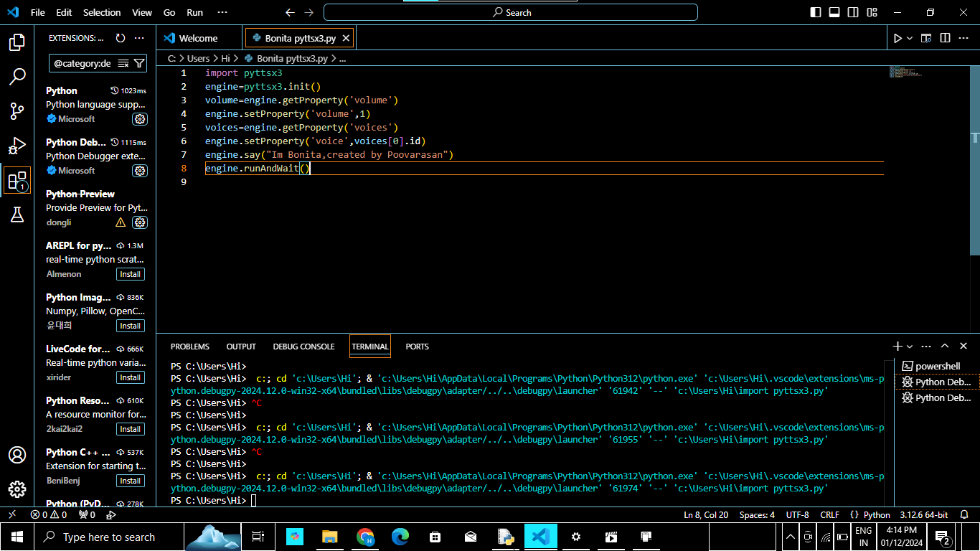Toggle the bottom panel layout button
The height and width of the screenshot is (551, 980).
[x=834, y=12]
